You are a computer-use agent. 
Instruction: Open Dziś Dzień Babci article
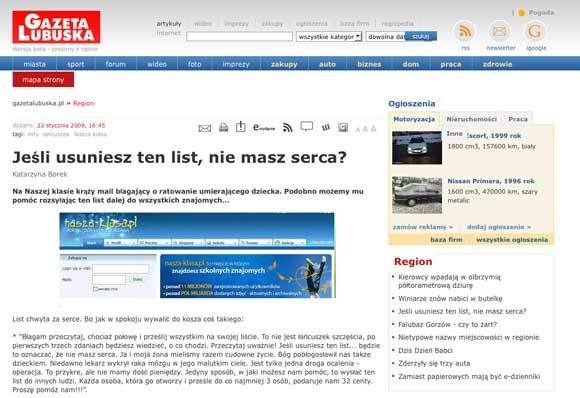click(425, 350)
